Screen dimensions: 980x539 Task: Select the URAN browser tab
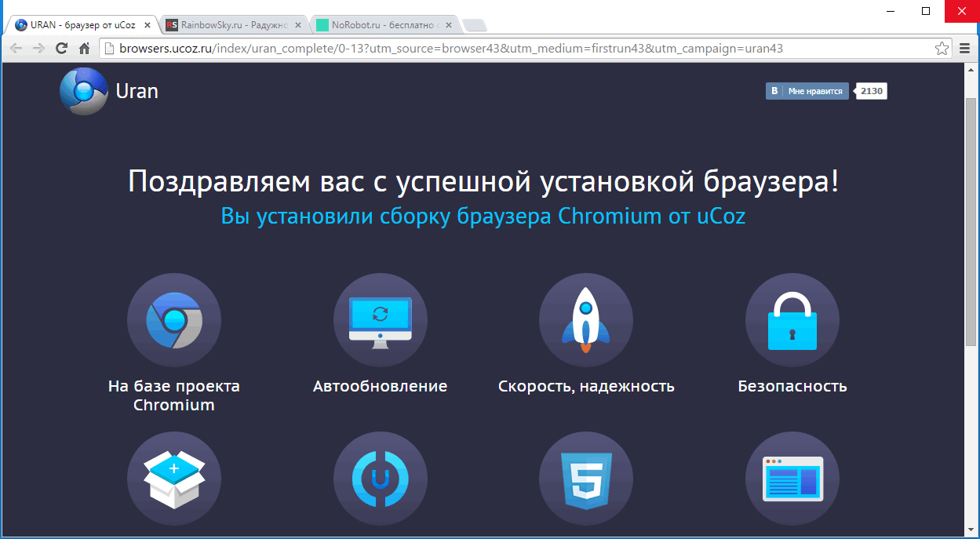point(82,25)
